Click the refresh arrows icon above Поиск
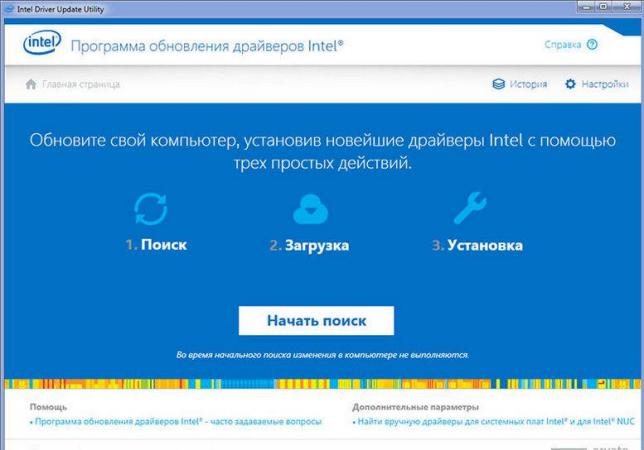The image size is (644, 450). point(151,209)
